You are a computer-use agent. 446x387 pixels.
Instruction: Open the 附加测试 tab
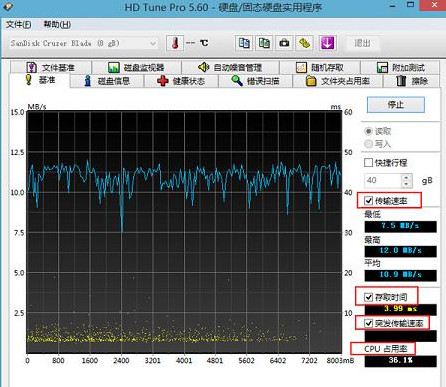(400, 67)
